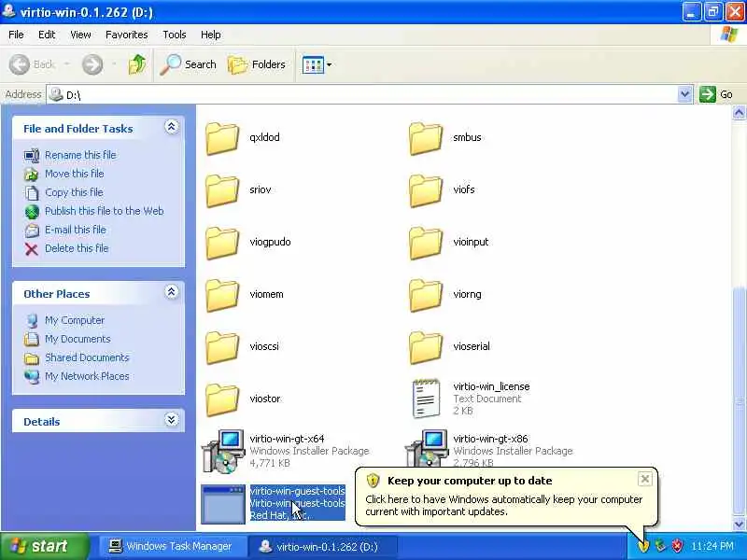Screen dimensions: 747x560
Task: Click the red security alert tray icon
Action: [677, 546]
